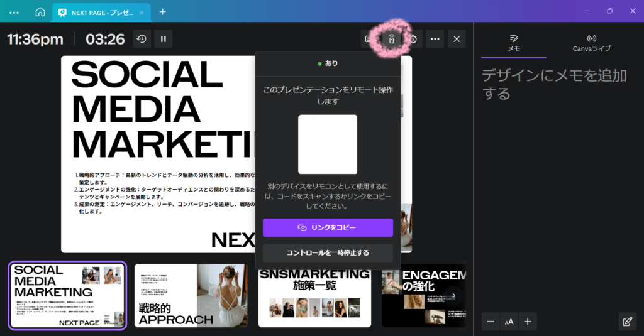Close the NEXT PAGE tab
Viewport: 644px width, 336px height.
[x=142, y=13]
